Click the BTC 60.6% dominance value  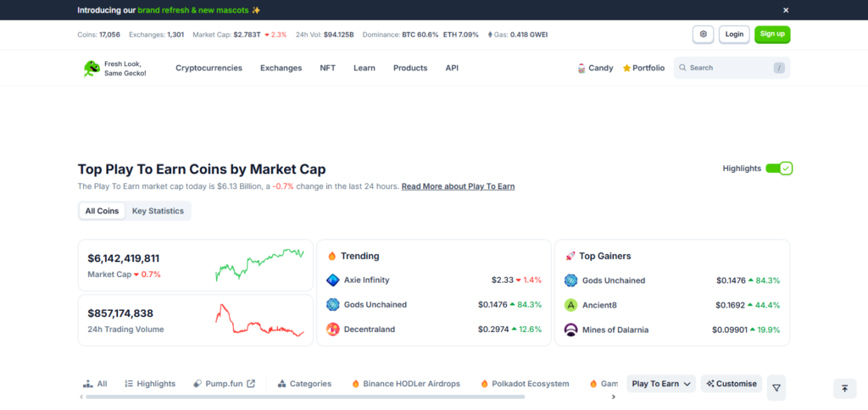pyautogui.click(x=420, y=34)
